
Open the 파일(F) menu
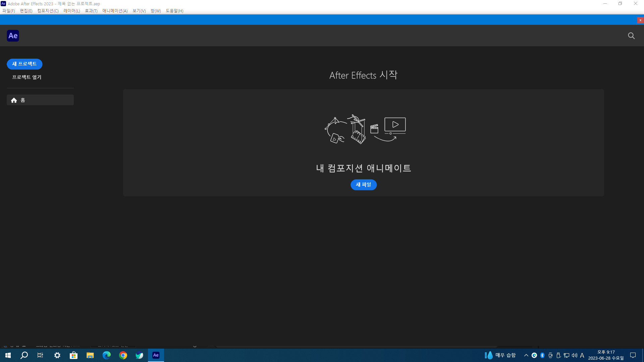(x=8, y=11)
